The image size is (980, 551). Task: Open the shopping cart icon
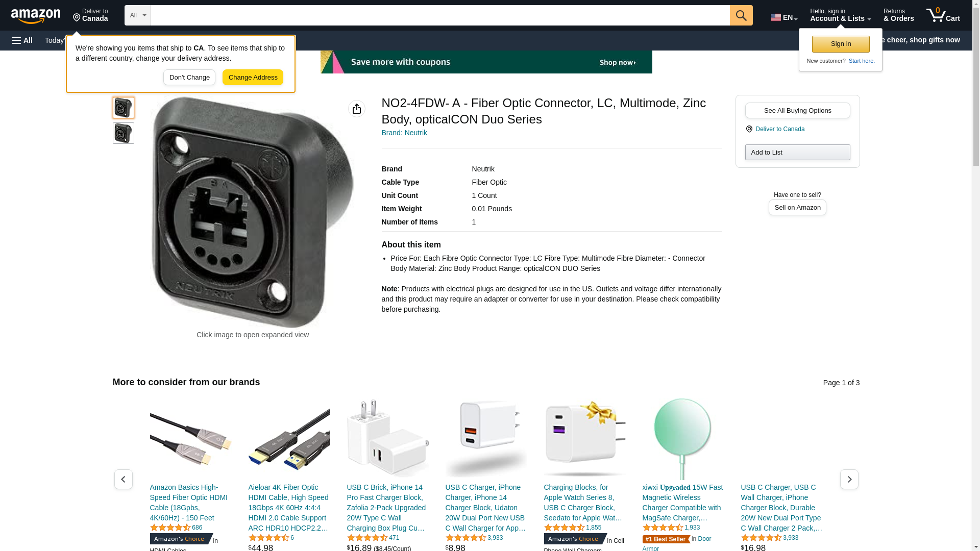[x=943, y=15]
